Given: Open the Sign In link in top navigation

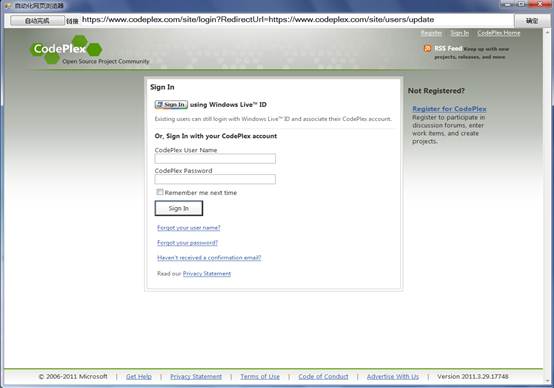Looking at the screenshot, I should point(460,33).
